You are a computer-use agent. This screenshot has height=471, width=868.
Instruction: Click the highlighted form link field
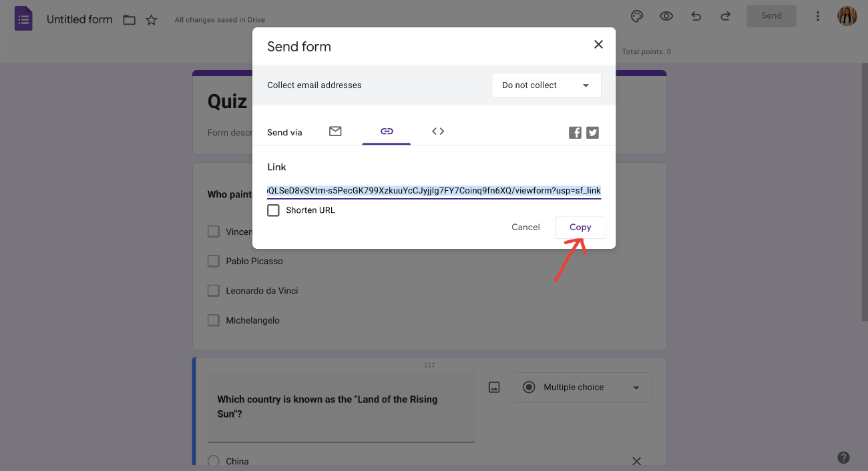435,191
